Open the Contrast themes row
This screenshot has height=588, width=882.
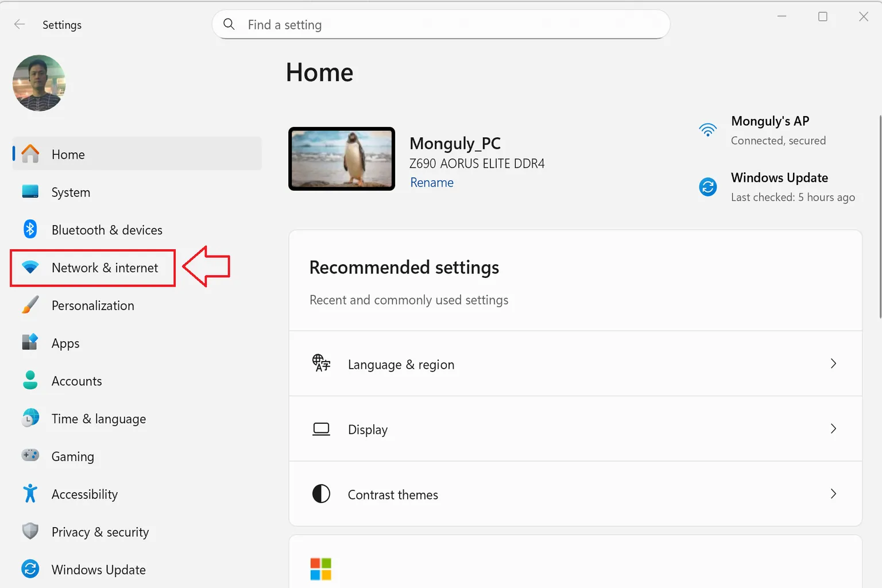(x=575, y=494)
